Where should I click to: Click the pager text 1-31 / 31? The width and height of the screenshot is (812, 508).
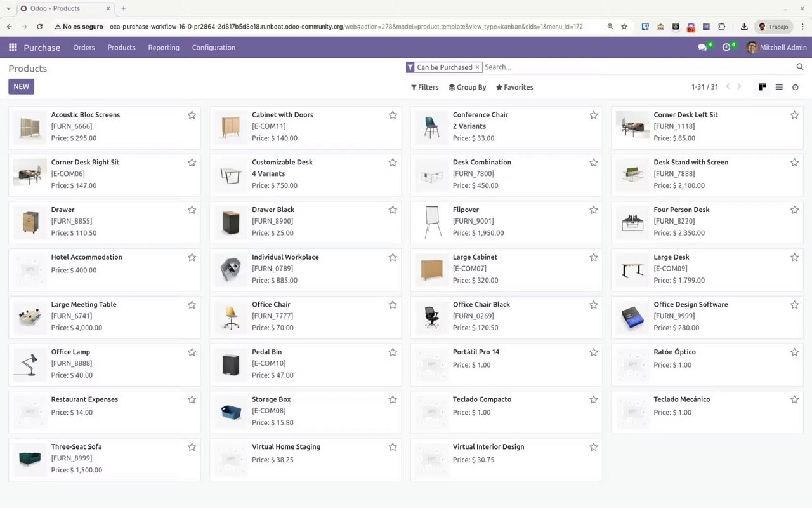pos(705,87)
